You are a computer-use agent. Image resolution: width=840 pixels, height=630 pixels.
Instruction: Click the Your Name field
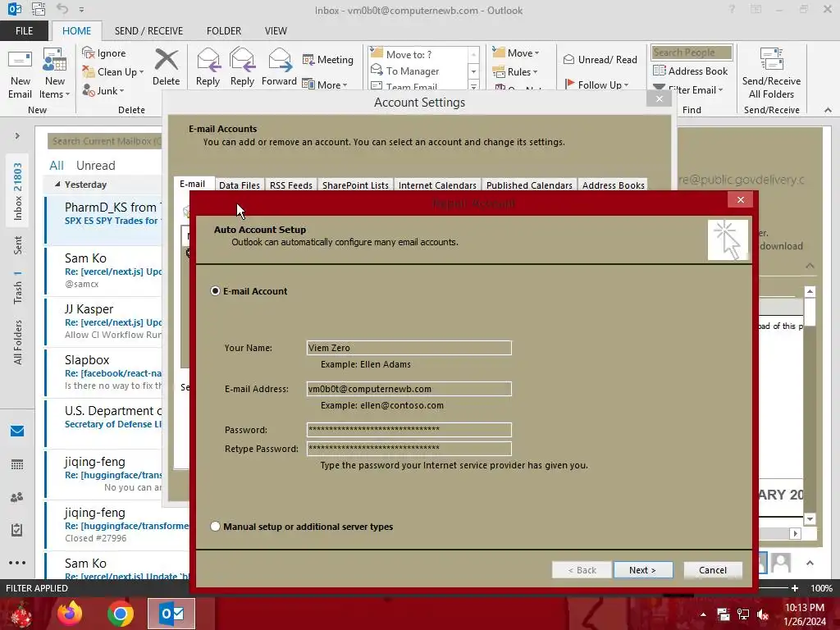point(409,348)
